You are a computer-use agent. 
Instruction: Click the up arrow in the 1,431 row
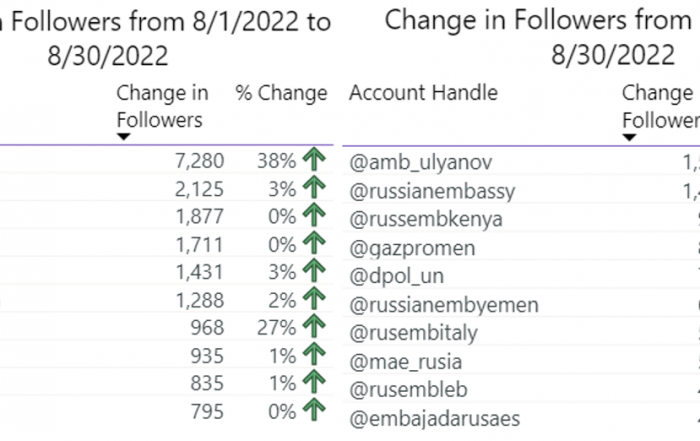point(314,270)
